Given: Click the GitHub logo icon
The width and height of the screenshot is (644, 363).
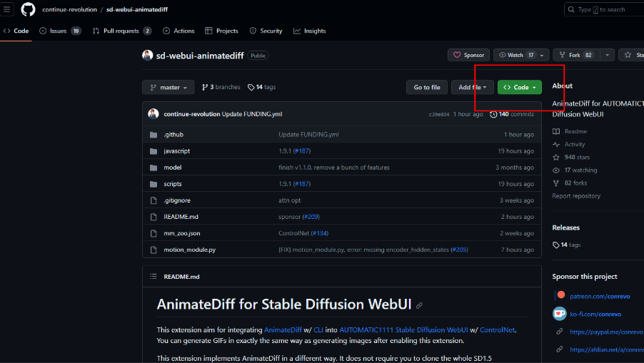Looking at the screenshot, I should [28, 10].
